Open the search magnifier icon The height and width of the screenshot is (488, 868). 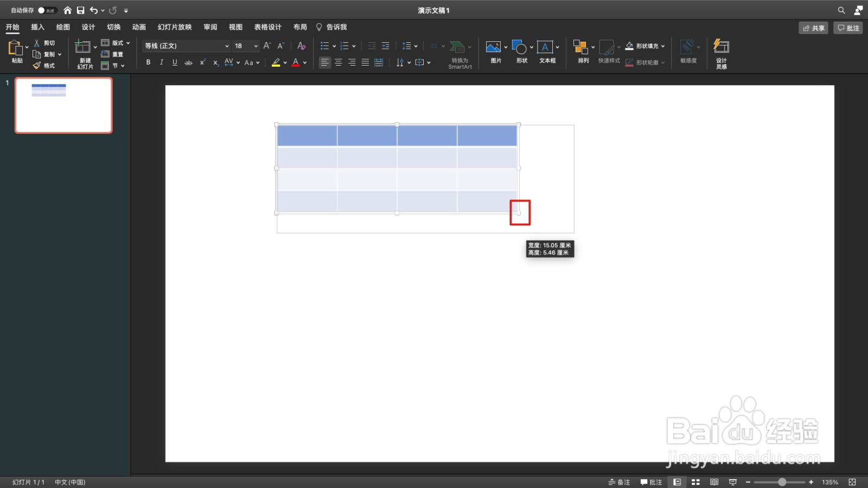[841, 10]
